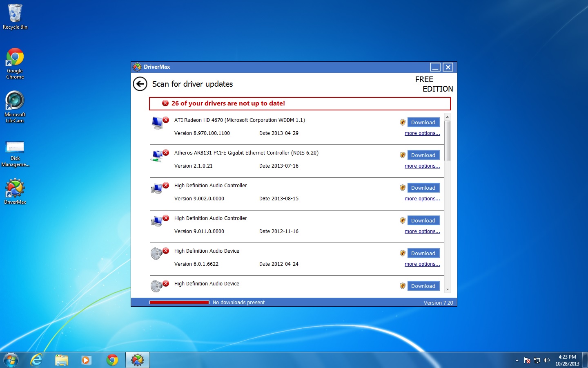Click the driver list scrollbar thumb
Viewport: 588px width, 368px height.
pyautogui.click(x=448, y=141)
